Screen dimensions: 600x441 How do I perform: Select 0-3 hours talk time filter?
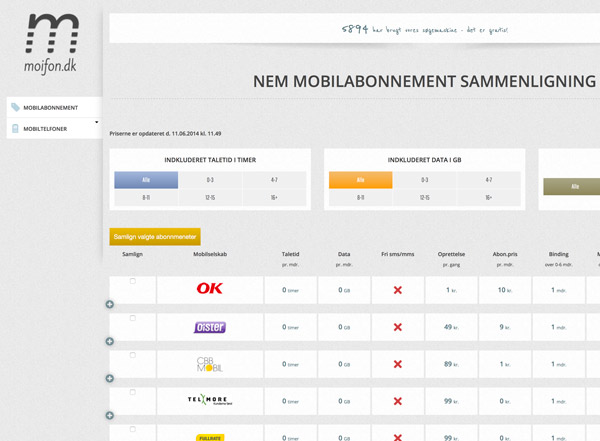[x=210, y=180]
